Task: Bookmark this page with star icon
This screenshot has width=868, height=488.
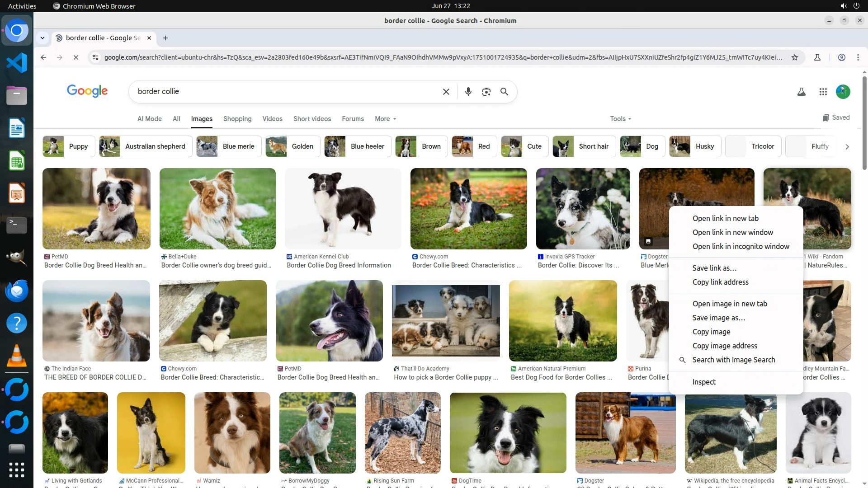Action: [795, 57]
